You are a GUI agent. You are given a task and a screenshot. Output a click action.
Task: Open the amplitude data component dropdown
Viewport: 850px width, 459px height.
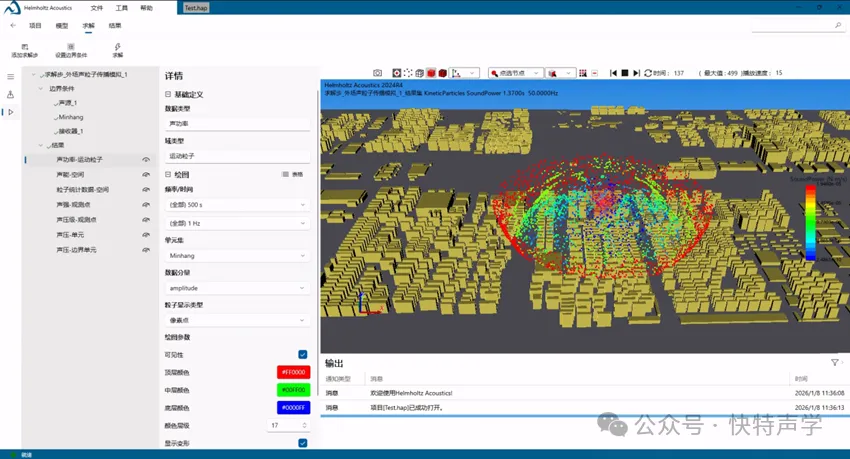237,288
